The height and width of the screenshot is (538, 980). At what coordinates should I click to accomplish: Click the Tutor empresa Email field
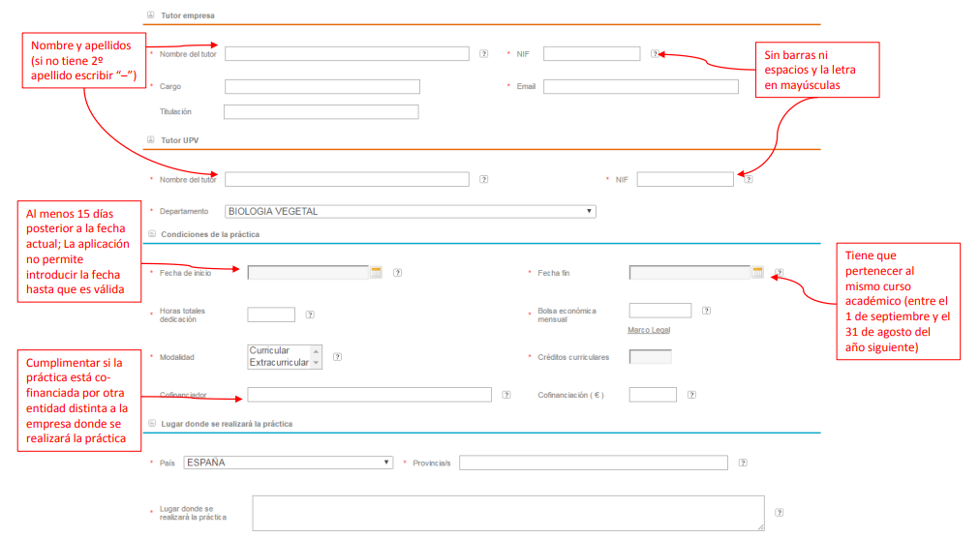640,87
